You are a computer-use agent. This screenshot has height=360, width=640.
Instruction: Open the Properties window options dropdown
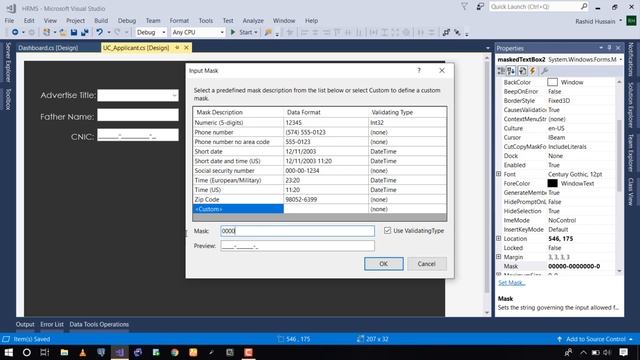(x=601, y=48)
